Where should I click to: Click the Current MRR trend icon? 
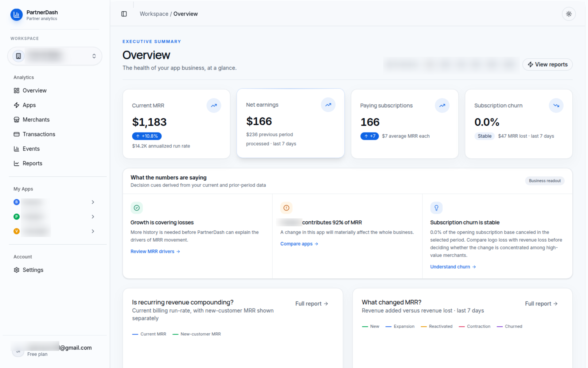[214, 105]
